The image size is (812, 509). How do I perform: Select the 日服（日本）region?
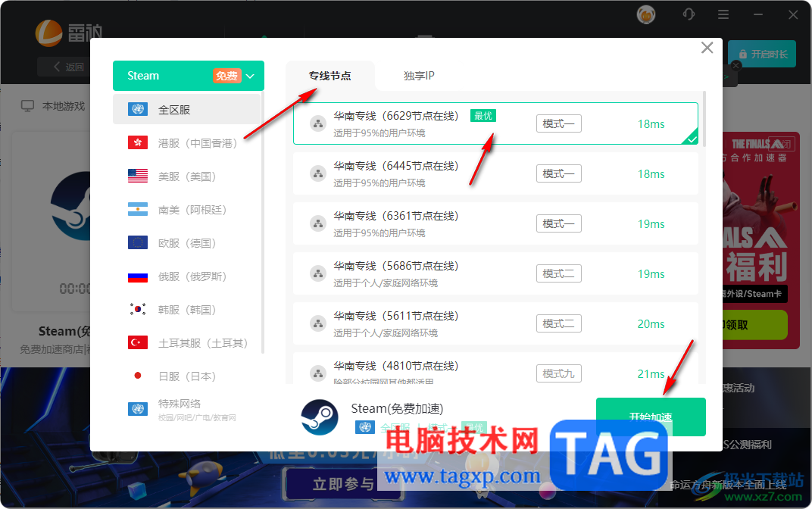[186, 376]
